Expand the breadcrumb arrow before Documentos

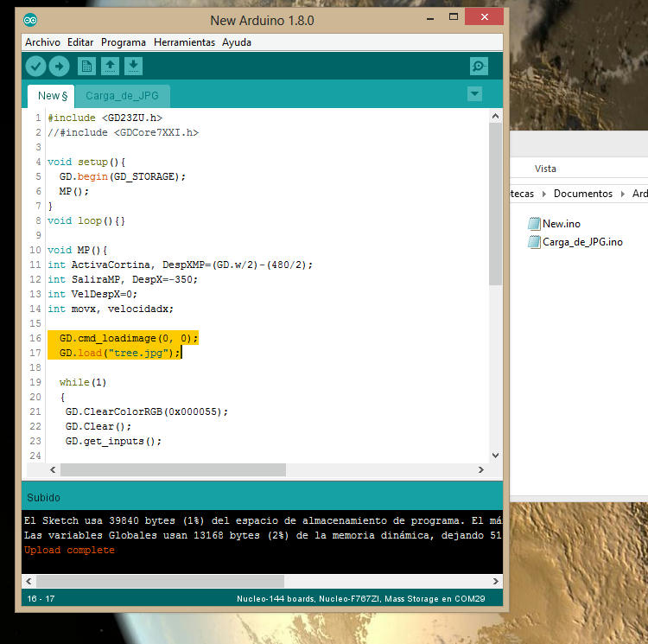pos(543,194)
